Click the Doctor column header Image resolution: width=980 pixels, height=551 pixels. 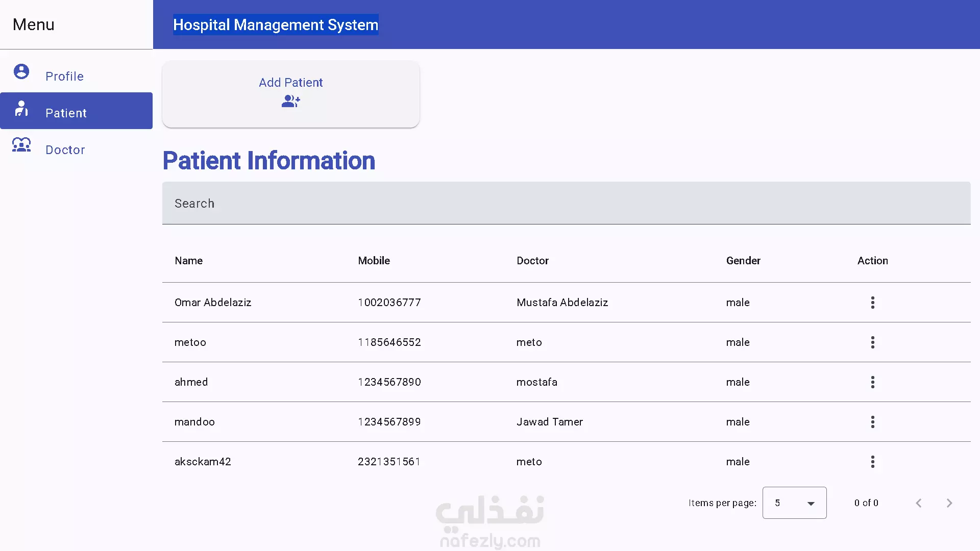point(533,261)
